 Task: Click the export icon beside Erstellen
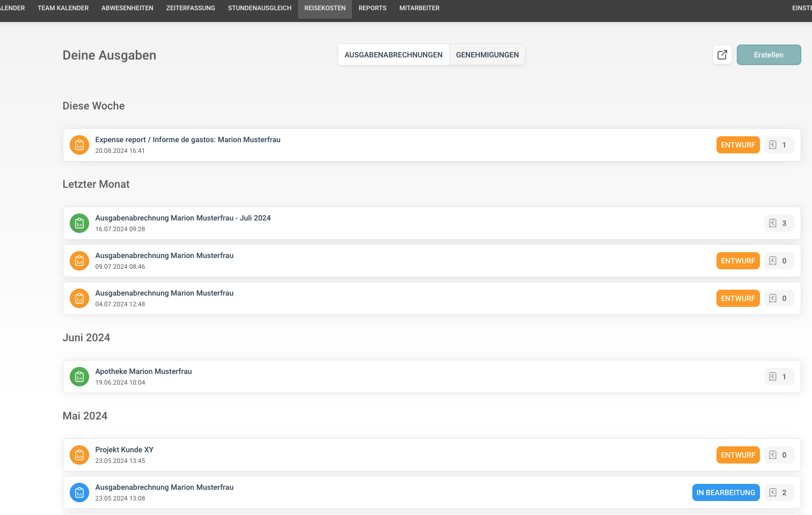click(x=722, y=55)
